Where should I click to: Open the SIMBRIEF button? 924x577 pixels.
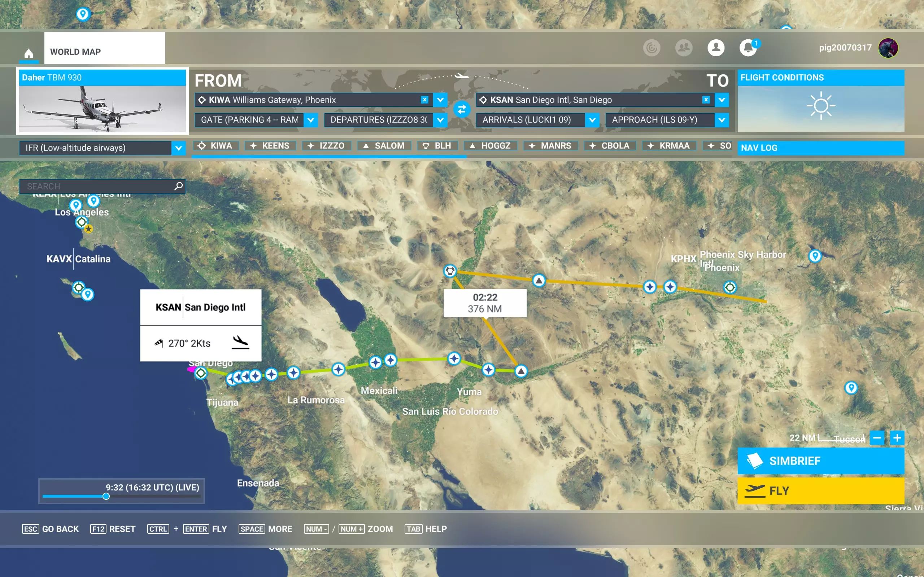(x=820, y=461)
